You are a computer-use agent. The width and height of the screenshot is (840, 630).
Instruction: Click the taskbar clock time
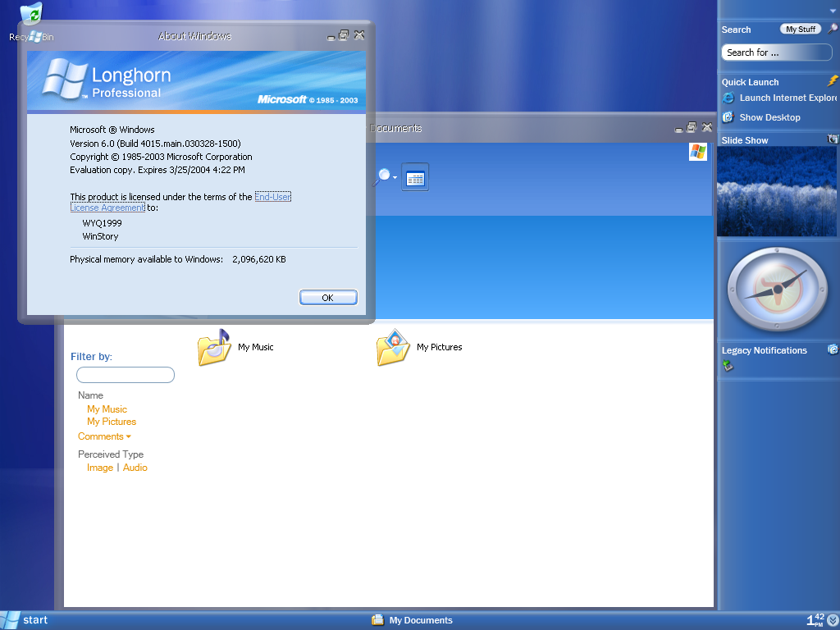coord(815,620)
